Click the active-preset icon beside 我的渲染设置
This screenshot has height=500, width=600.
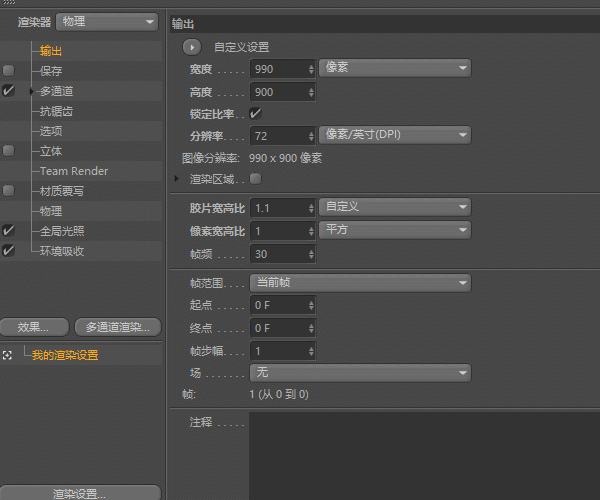tap(7, 355)
